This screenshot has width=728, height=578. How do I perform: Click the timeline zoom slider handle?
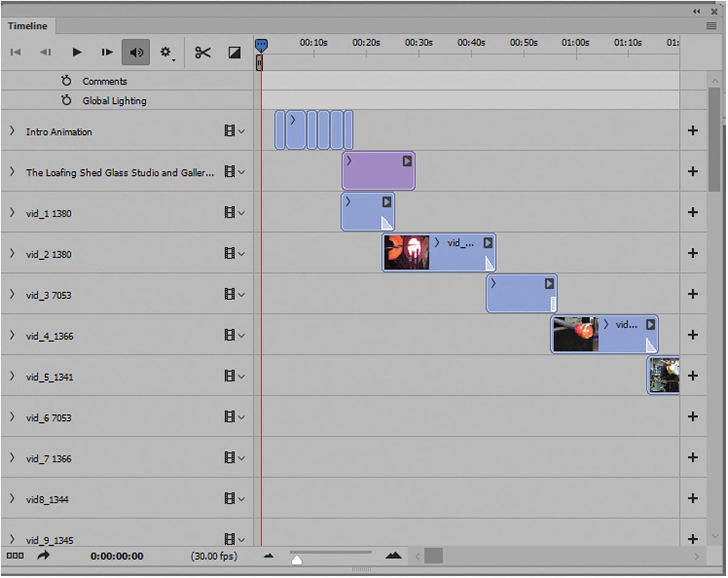[297, 560]
